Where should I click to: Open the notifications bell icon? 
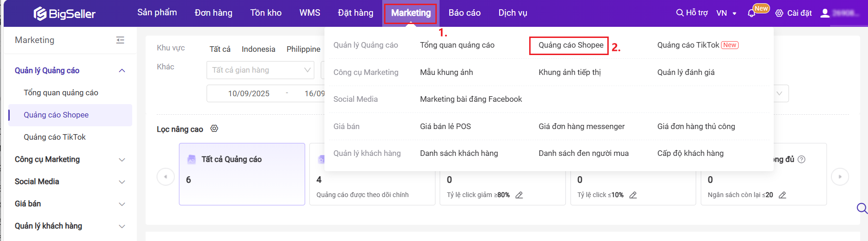point(751,13)
